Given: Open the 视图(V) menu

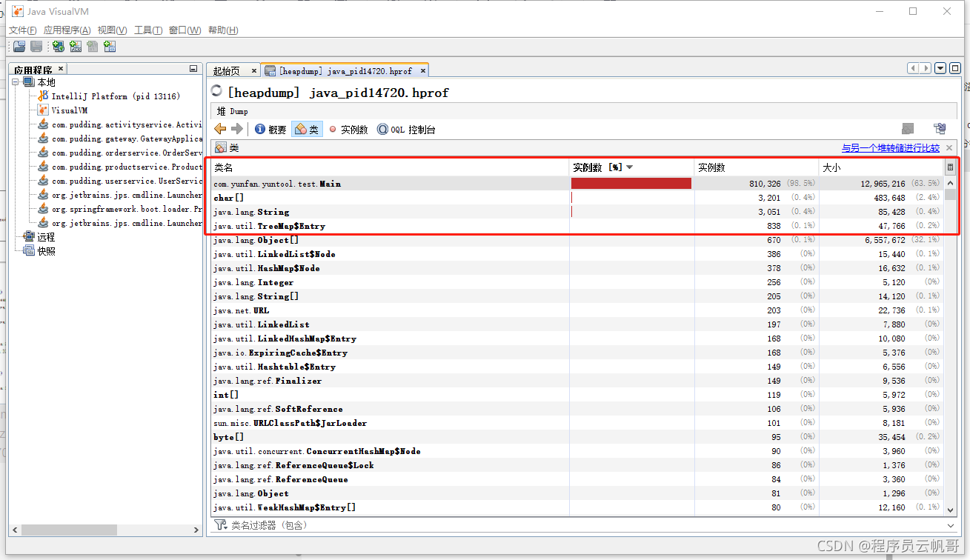Looking at the screenshot, I should pos(112,30).
